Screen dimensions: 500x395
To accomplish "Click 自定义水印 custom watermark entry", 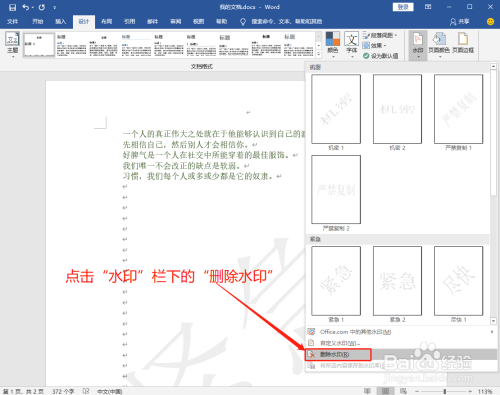I will click(401, 343).
